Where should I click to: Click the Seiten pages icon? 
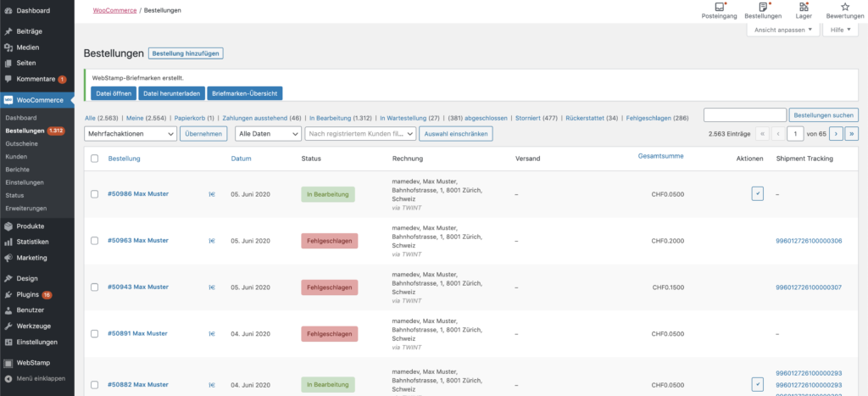tap(8, 63)
